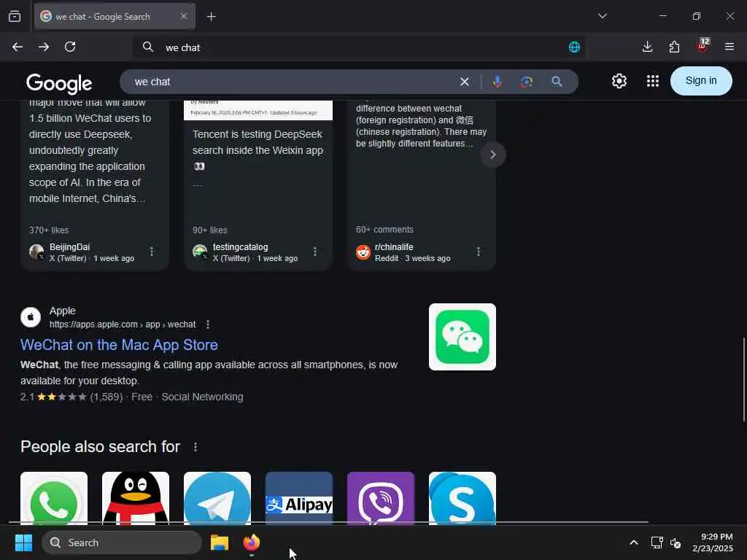Submit the Google search with magnifier
This screenshot has height=560, width=747.
point(557,82)
